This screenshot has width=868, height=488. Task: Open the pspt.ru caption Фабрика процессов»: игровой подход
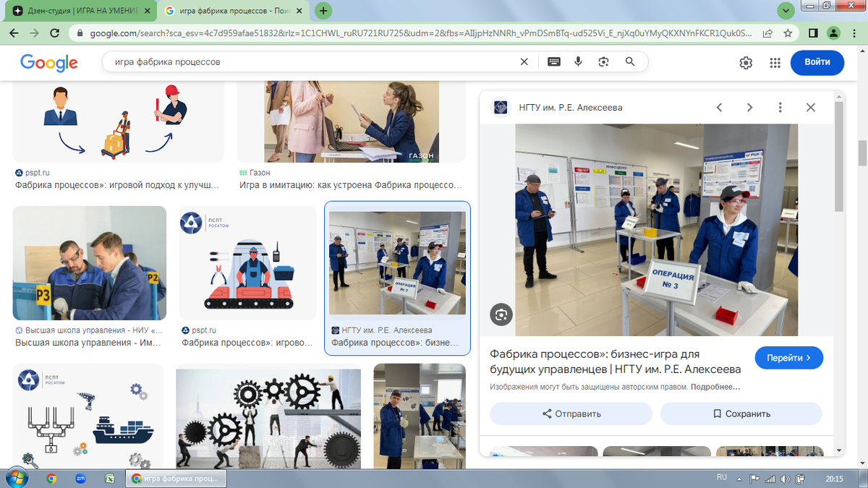pos(116,185)
